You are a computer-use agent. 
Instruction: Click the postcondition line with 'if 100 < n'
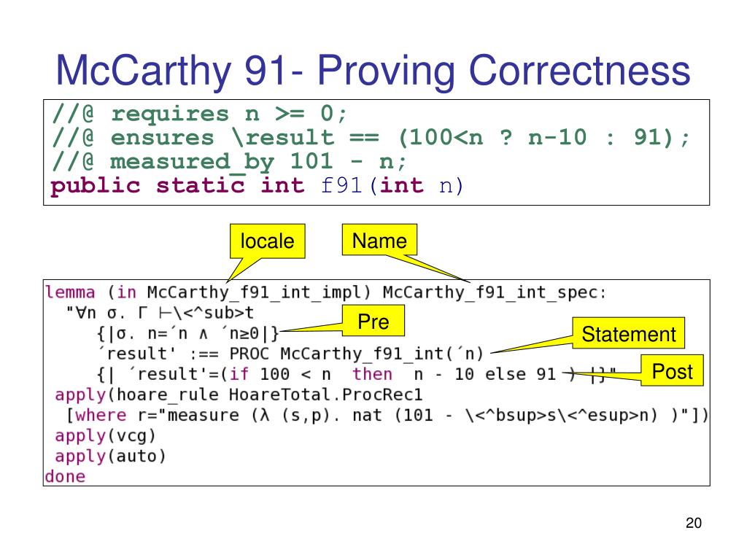tap(356, 374)
